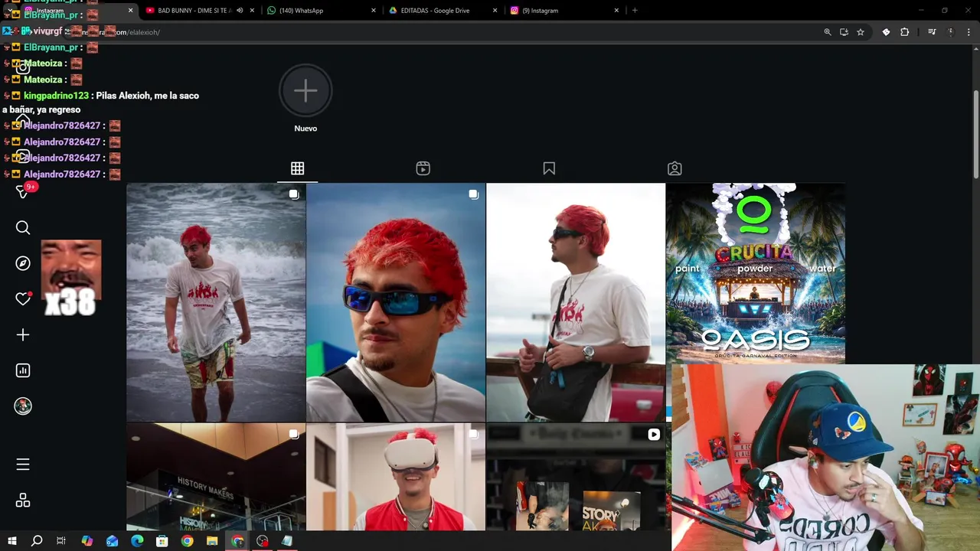Click the sidebar Create plus icon
This screenshot has height=551, width=980.
(23, 334)
